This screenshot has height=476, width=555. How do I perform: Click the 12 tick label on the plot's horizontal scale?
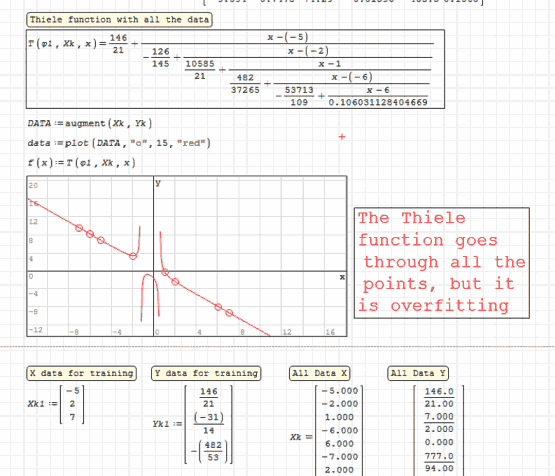[287, 332]
